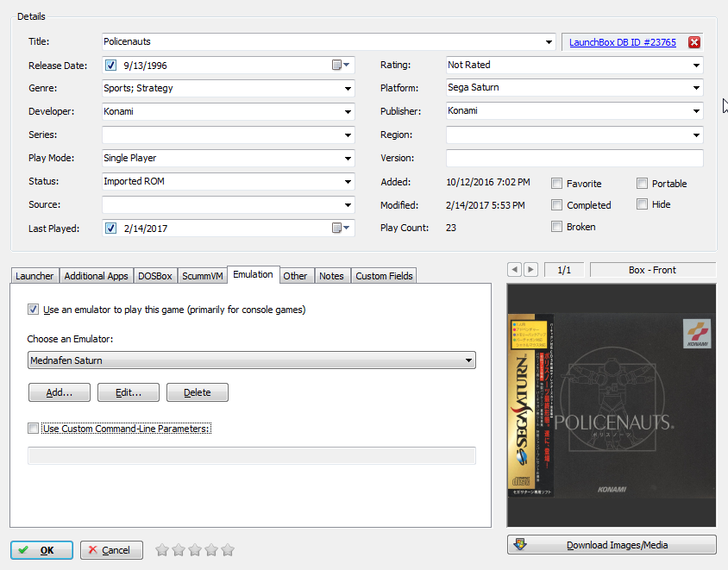Viewport: 728px width, 570px height.
Task: Click the Play Count value 23
Action: 451,228
